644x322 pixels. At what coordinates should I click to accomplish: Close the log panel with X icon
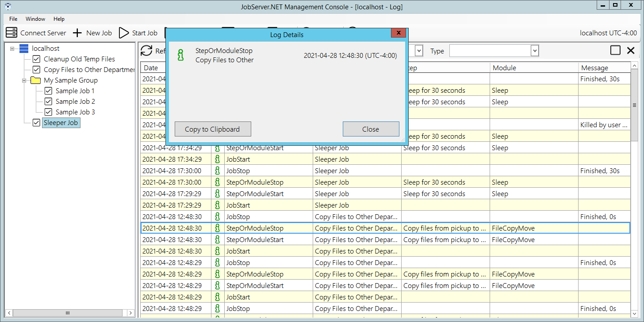(x=631, y=50)
